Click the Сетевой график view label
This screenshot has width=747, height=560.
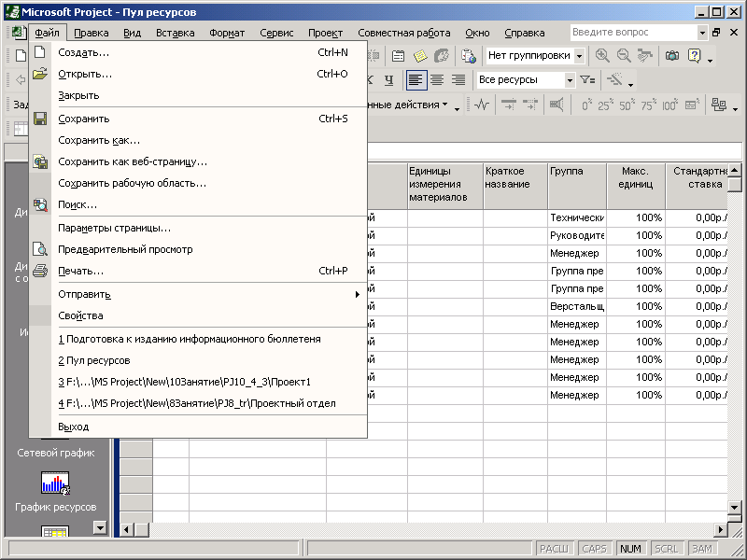coord(56,453)
